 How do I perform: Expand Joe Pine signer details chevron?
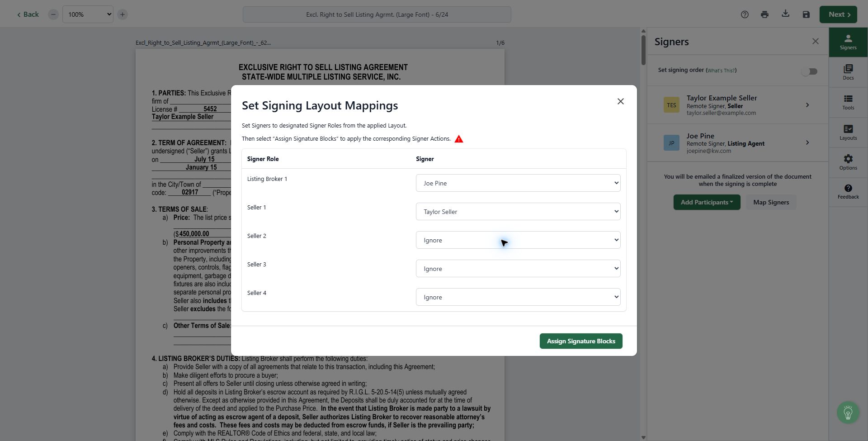click(807, 143)
